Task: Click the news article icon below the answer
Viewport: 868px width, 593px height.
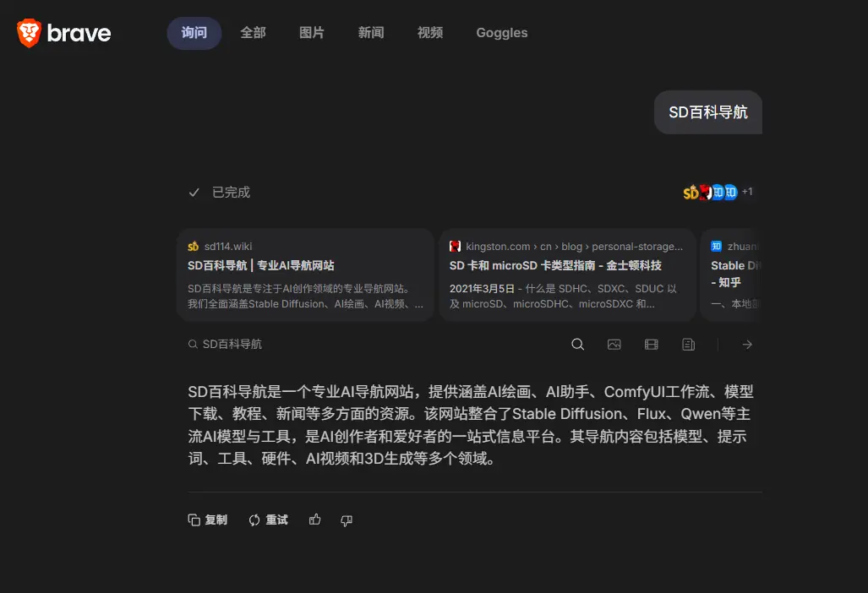Action: coord(687,344)
